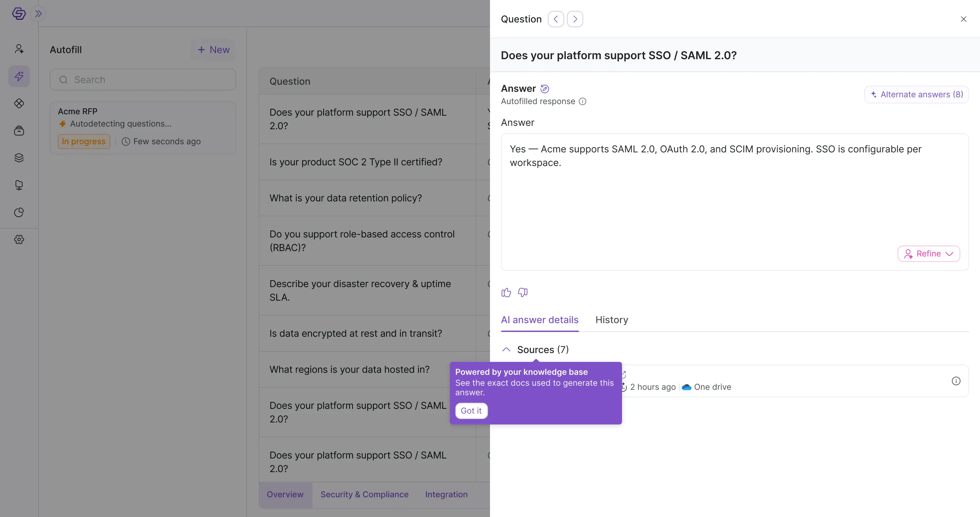The width and height of the screenshot is (980, 517).
Task: Click the source info icon
Action: click(955, 381)
